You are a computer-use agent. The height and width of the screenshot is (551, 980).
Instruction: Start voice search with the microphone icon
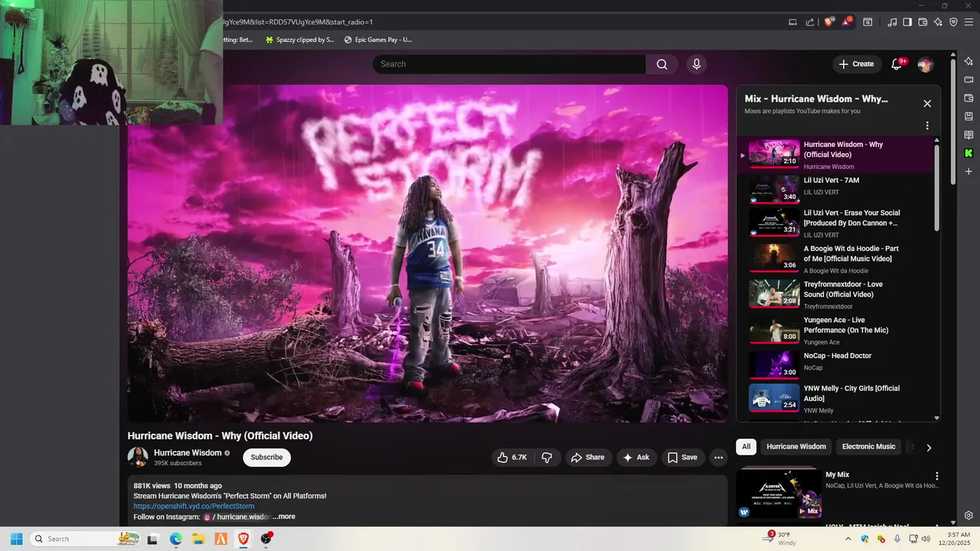pyautogui.click(x=696, y=64)
